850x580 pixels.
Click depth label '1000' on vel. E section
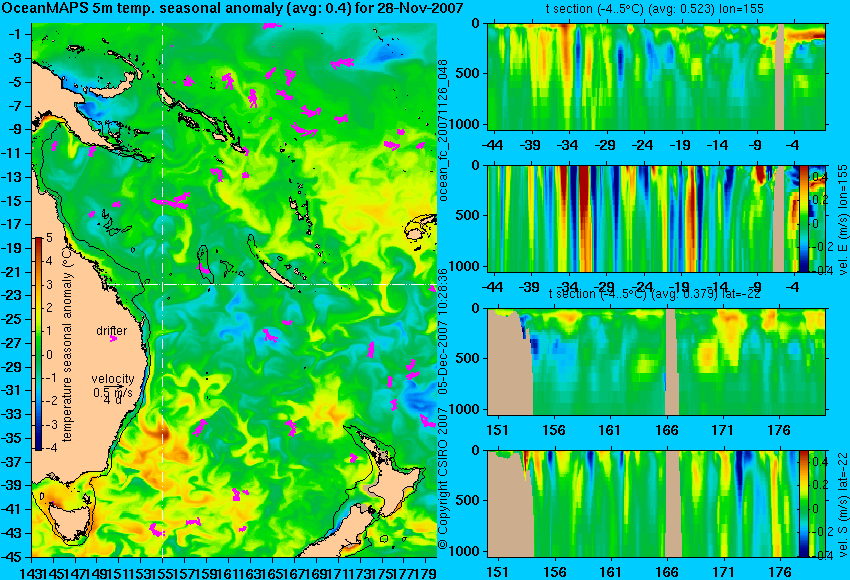467,266
